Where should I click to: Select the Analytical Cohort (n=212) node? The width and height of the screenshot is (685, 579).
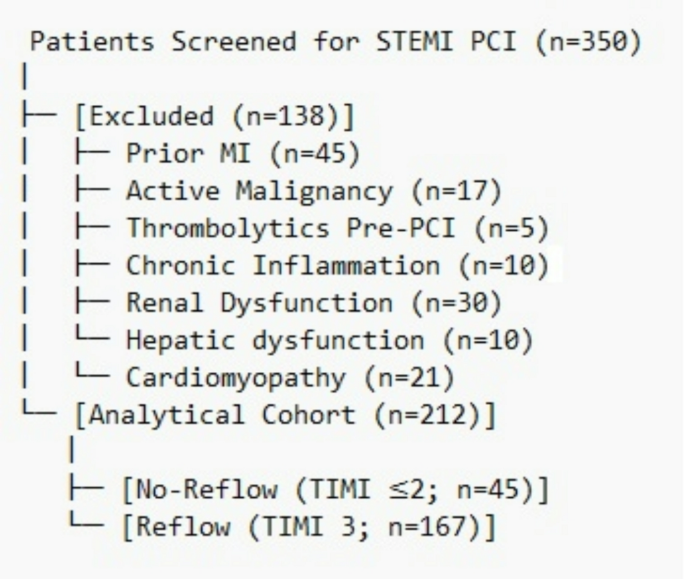(x=286, y=415)
